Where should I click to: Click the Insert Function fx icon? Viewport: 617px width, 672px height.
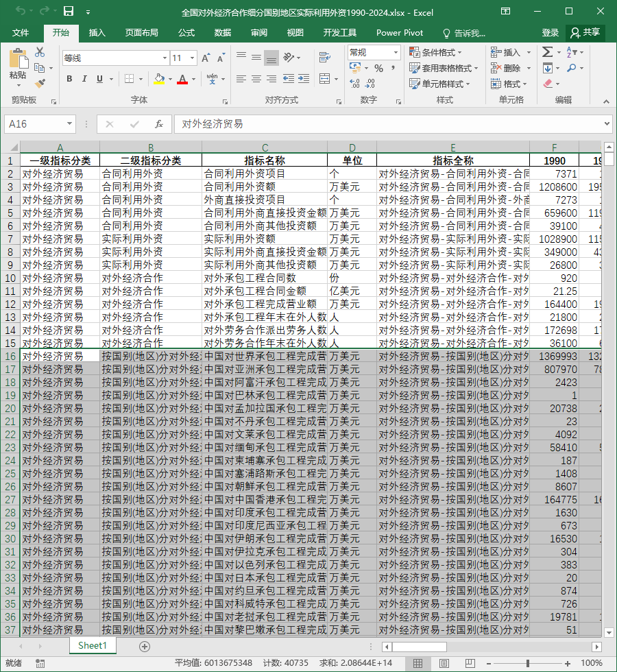point(158,124)
